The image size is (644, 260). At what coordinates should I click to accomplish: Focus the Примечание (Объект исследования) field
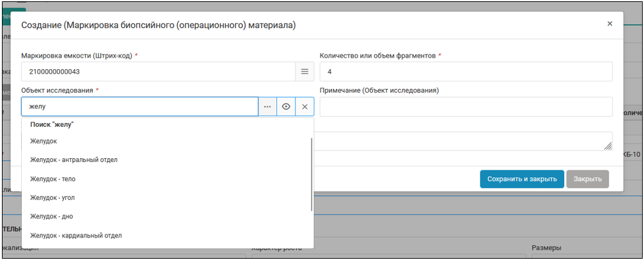[x=466, y=107]
